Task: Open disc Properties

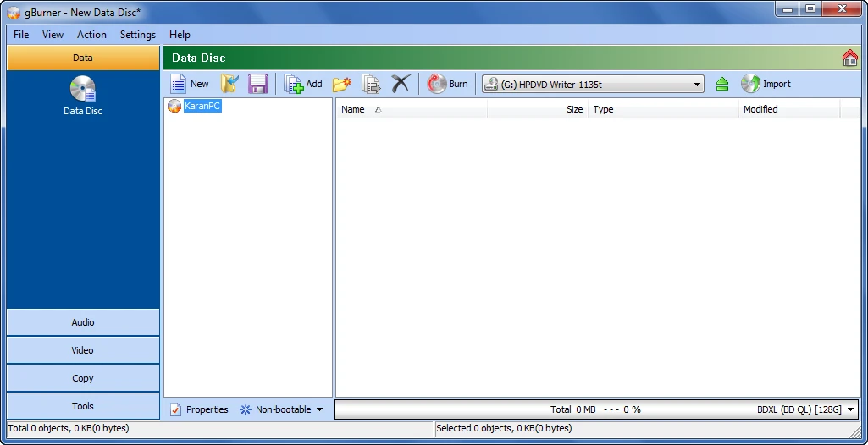Action: [x=200, y=409]
